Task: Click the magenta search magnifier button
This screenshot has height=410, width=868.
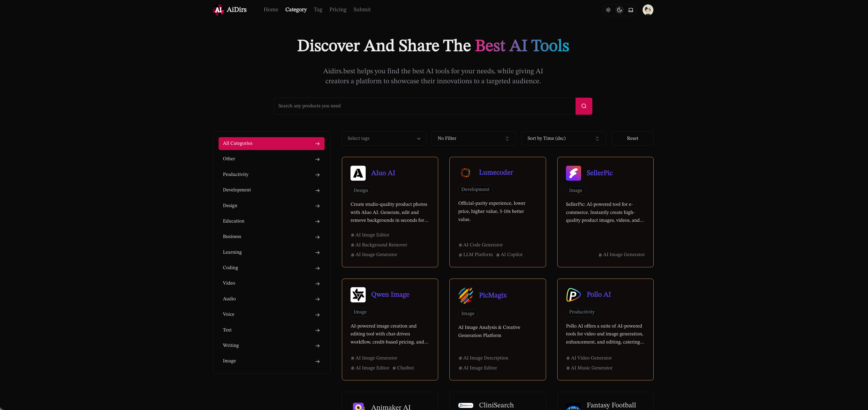Action: 584,106
